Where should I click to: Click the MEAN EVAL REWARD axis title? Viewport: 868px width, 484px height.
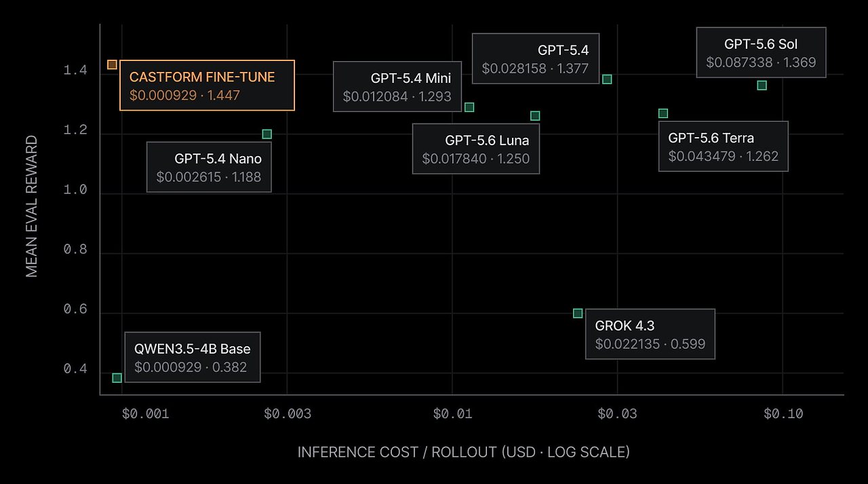coord(32,207)
